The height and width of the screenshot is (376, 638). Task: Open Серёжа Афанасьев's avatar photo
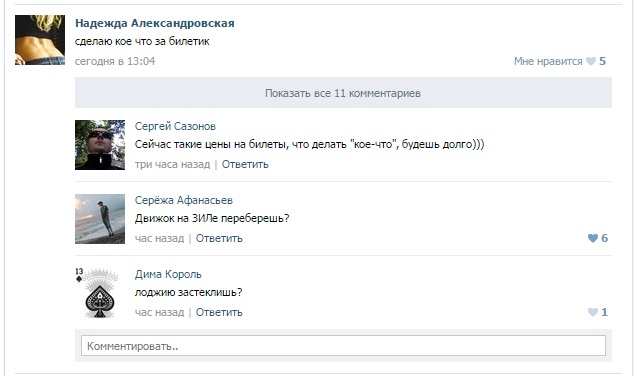tap(100, 219)
